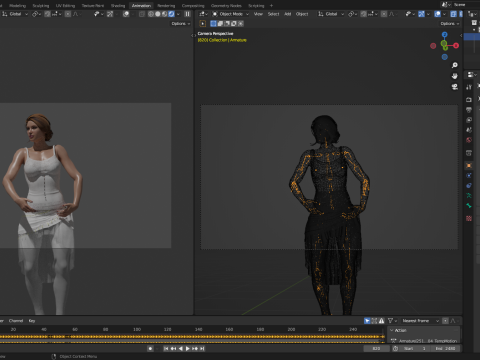
Task: Open left viewport shading options dropdown
Action: pyautogui.click(x=178, y=14)
